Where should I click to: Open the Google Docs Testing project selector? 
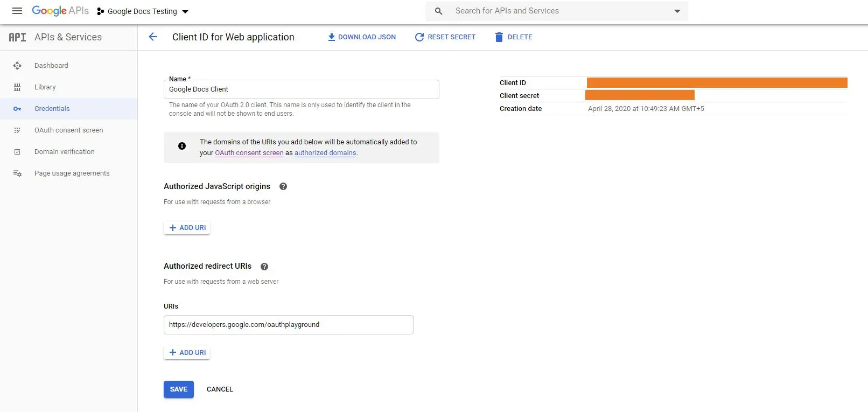[143, 11]
